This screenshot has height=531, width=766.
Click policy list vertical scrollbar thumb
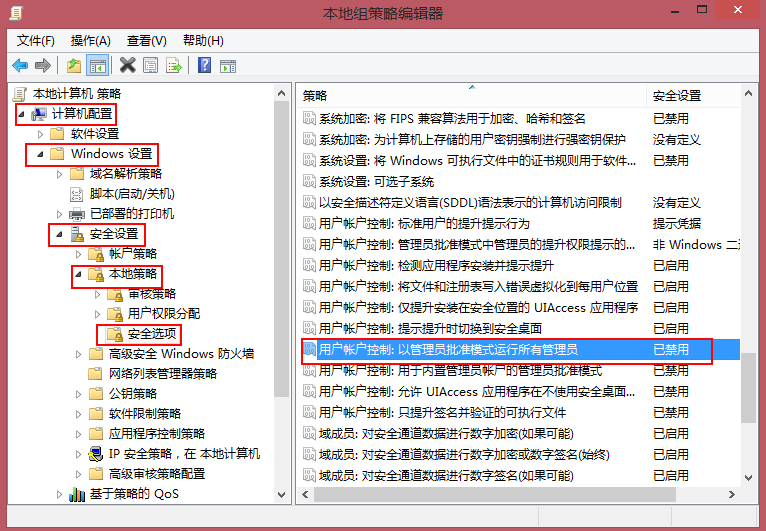[748, 388]
